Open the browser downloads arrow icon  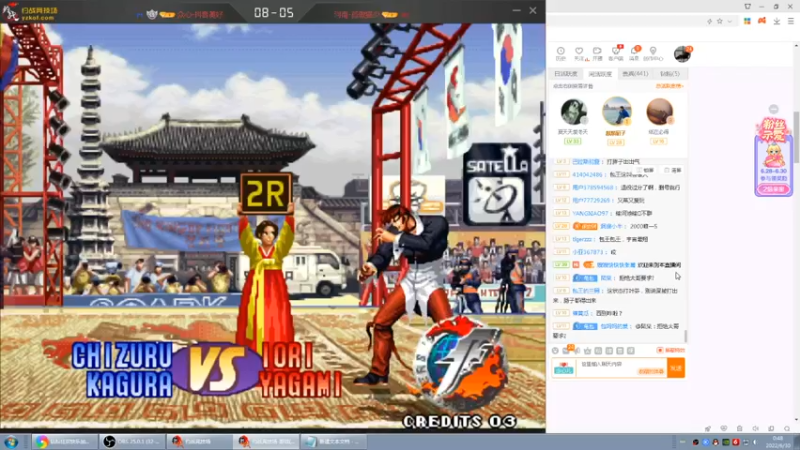point(777,21)
